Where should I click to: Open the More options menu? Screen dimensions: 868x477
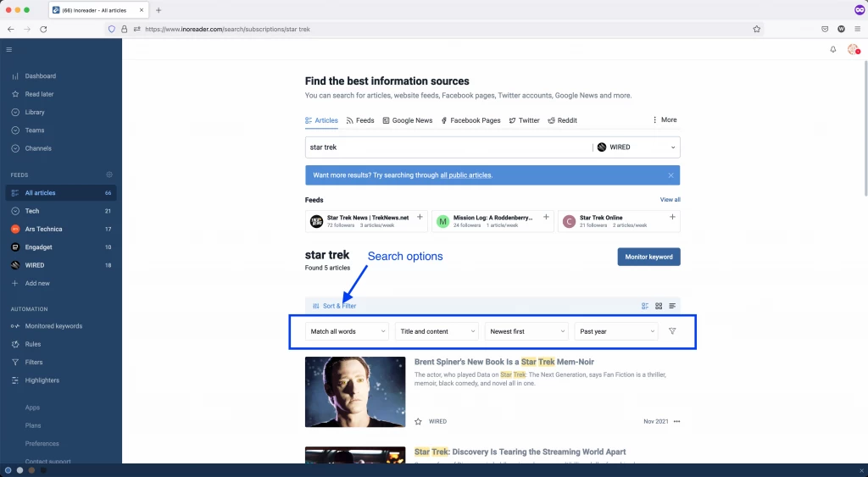click(x=665, y=119)
